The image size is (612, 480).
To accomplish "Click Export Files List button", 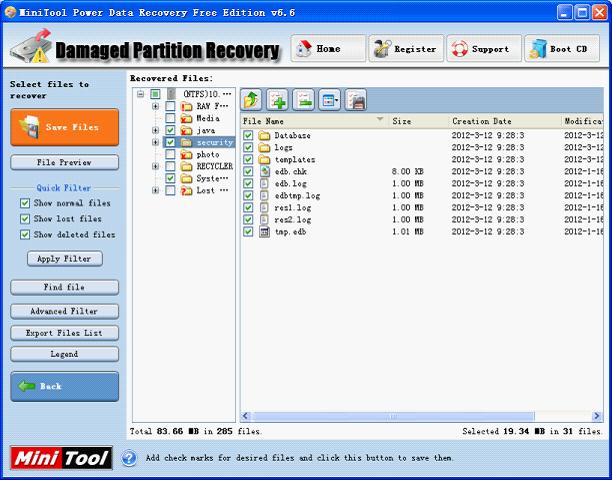I will click(x=65, y=333).
